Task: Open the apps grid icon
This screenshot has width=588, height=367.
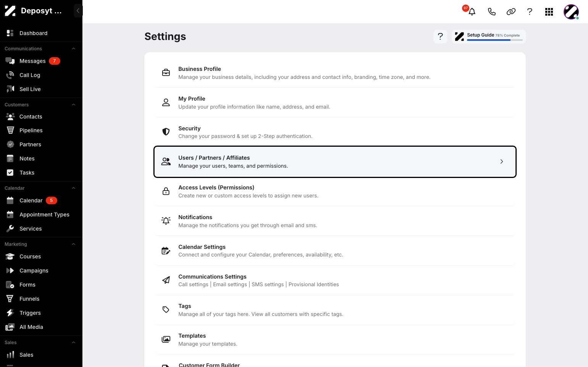Action: [x=549, y=12]
